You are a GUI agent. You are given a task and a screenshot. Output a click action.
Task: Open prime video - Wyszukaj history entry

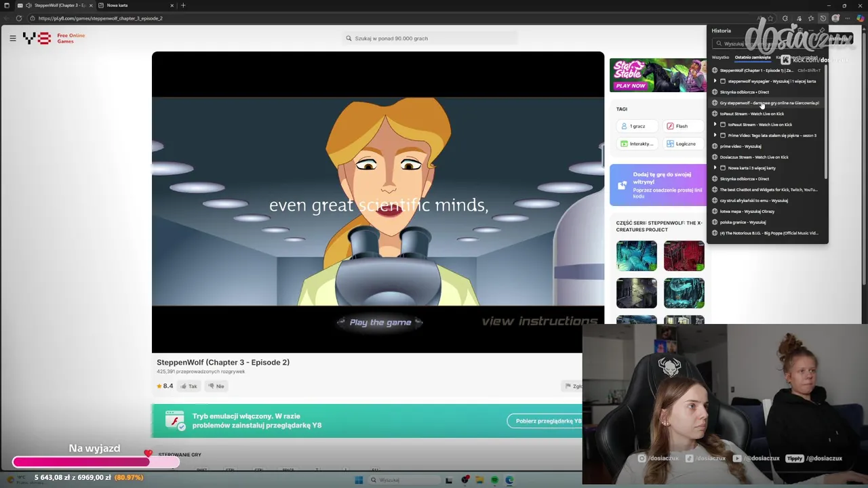tap(767, 146)
